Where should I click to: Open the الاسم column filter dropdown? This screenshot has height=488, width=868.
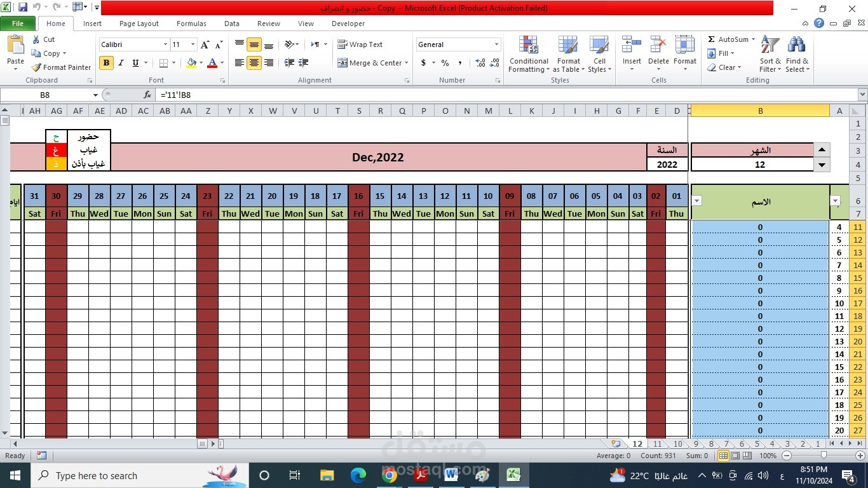697,201
